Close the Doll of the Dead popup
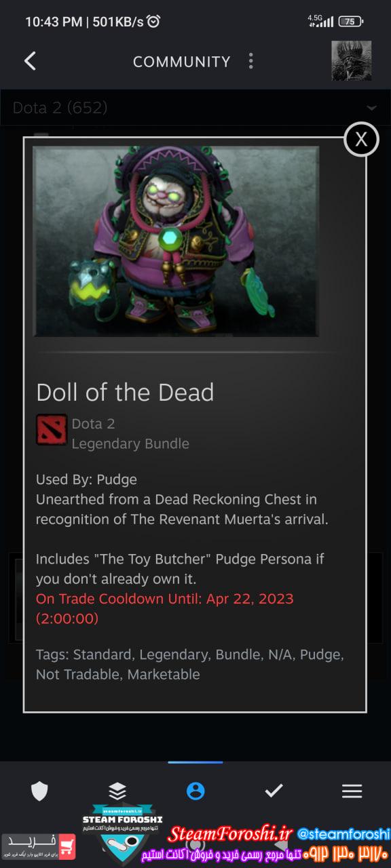 click(x=361, y=139)
